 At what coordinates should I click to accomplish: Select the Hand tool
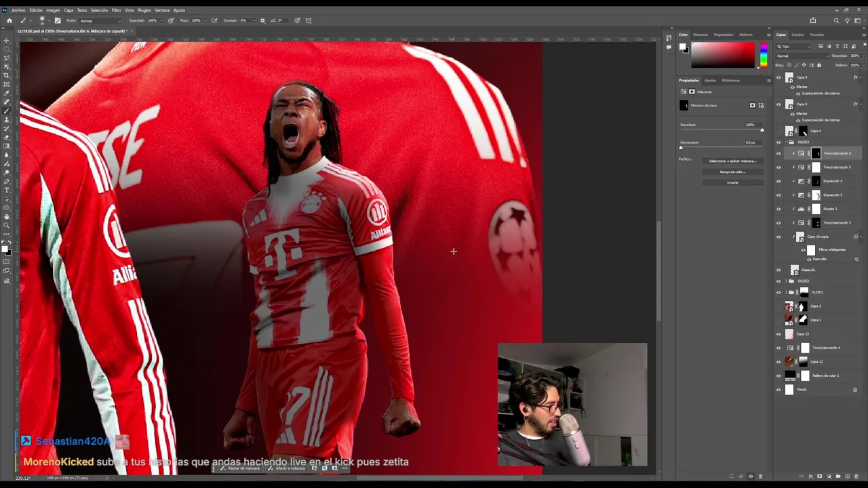click(x=7, y=216)
